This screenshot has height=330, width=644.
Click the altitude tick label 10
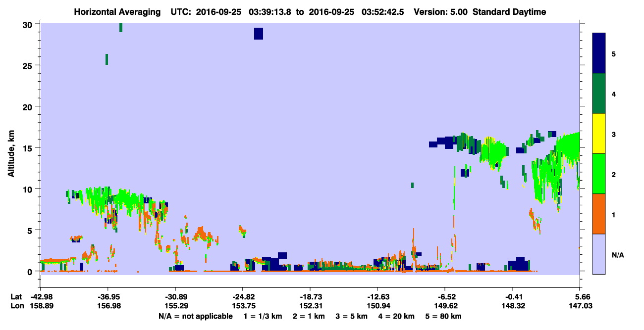pos(29,189)
